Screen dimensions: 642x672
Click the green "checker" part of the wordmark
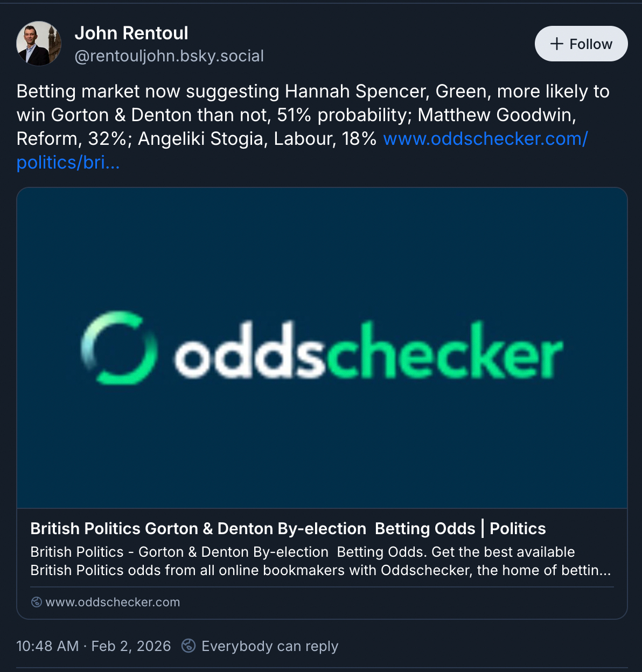point(444,351)
